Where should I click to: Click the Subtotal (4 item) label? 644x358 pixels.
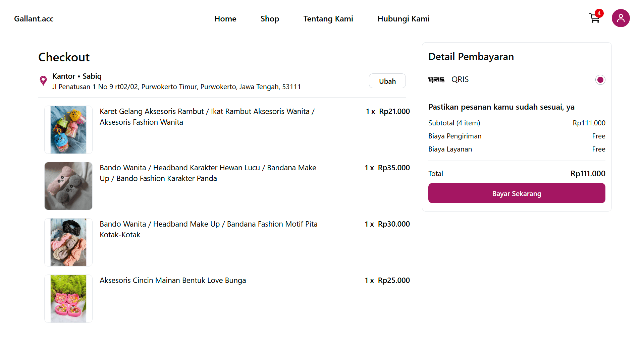tap(454, 123)
